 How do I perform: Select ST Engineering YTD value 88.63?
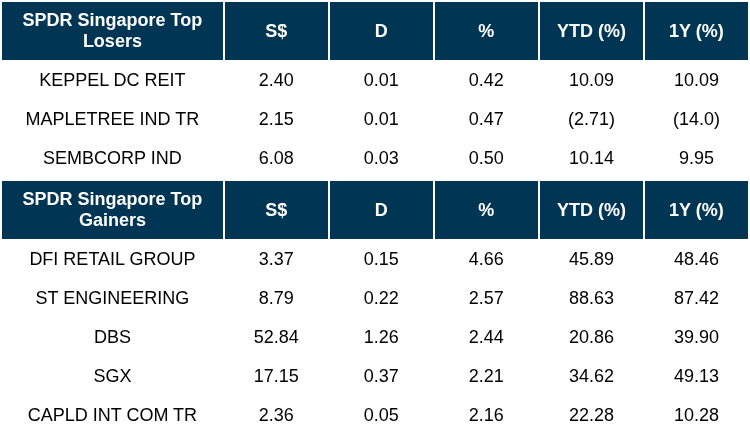(591, 298)
